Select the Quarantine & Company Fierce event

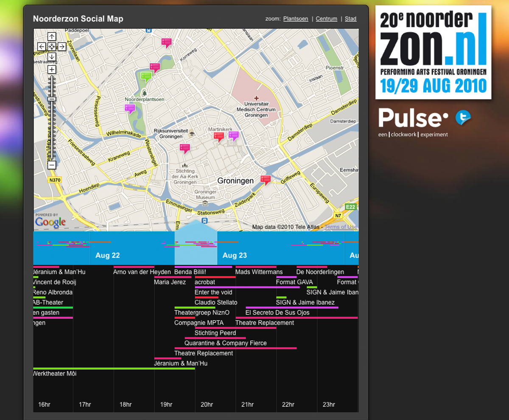tap(226, 343)
